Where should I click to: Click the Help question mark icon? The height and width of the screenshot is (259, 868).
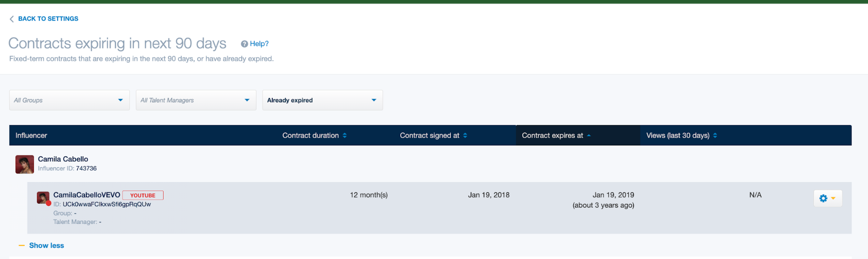244,44
